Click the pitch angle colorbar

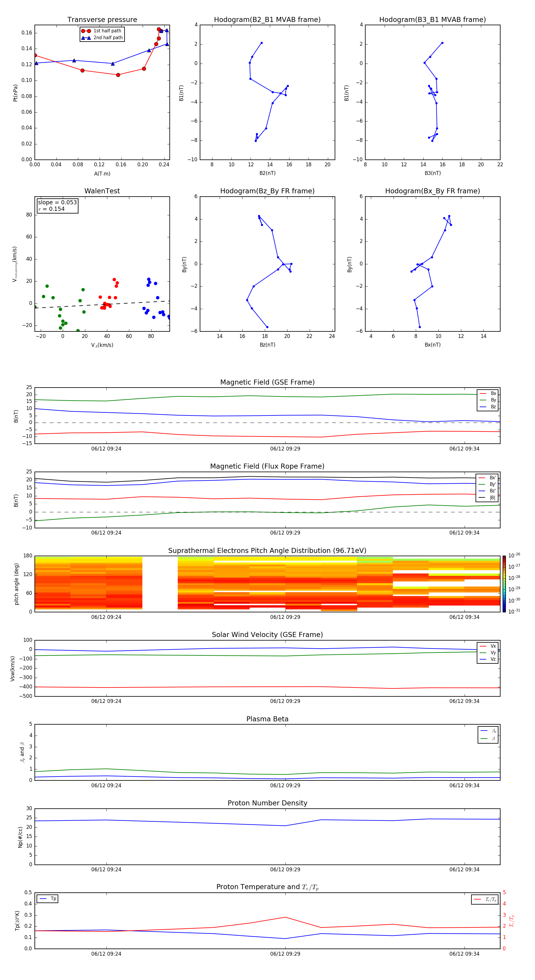pos(504,584)
